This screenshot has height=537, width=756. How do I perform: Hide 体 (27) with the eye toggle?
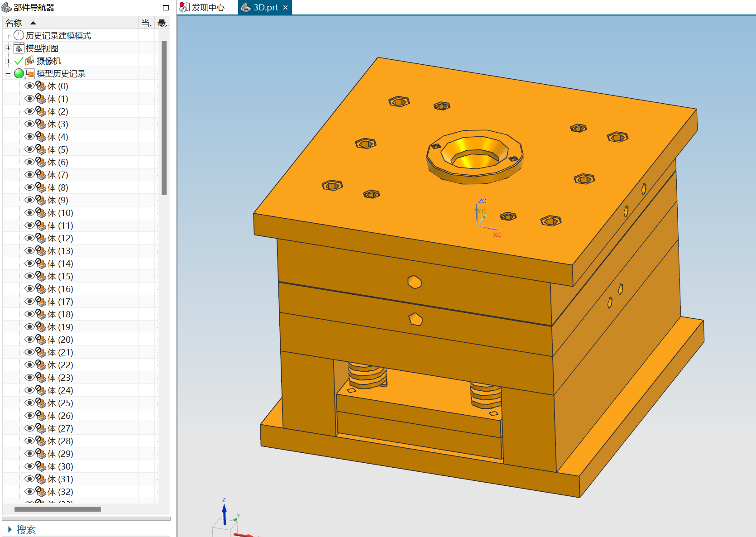[x=29, y=428]
